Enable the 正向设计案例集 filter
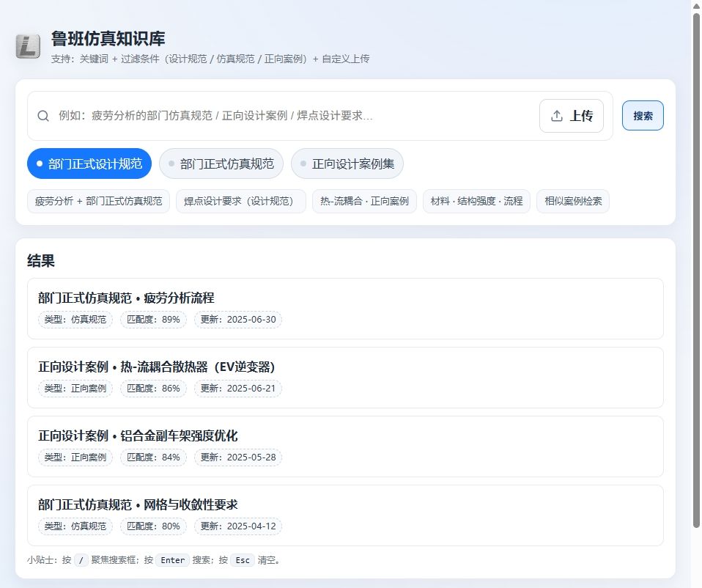The image size is (702, 588). coord(347,163)
